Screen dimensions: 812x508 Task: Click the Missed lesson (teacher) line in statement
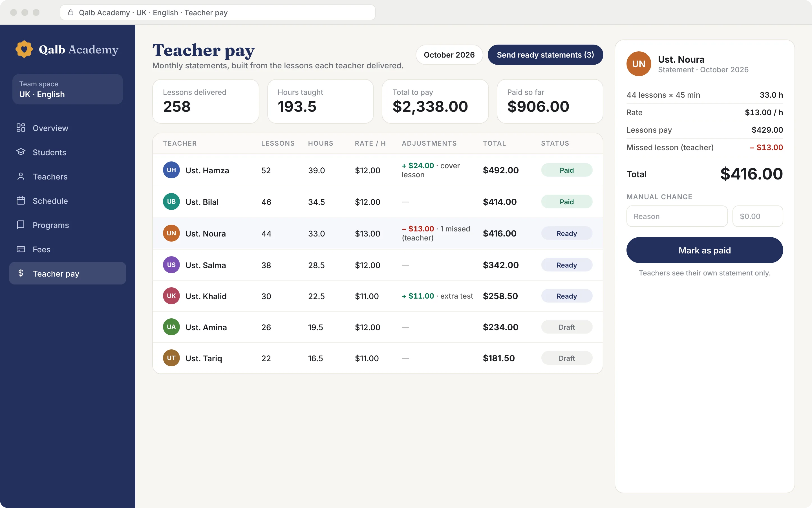coord(704,148)
